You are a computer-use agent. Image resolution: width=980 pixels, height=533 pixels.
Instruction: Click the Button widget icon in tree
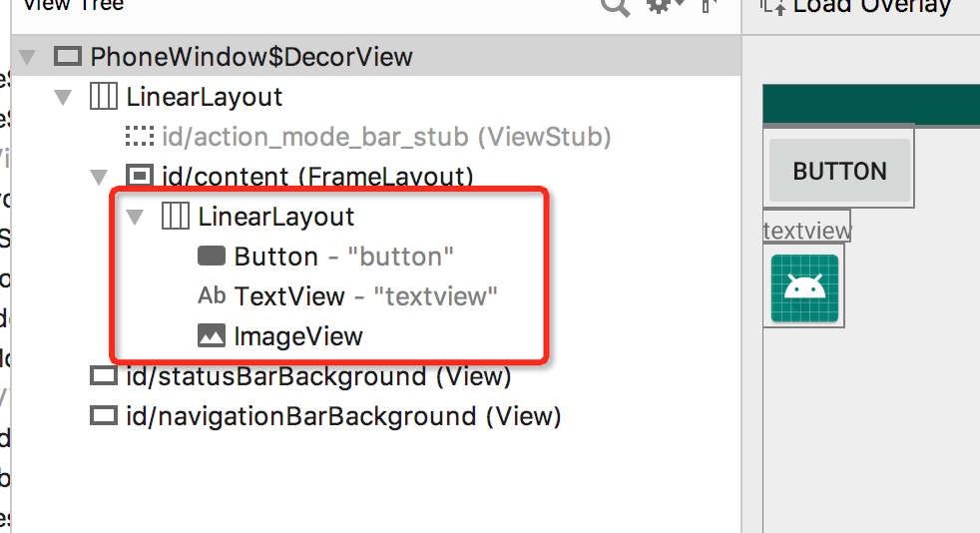tap(212, 256)
